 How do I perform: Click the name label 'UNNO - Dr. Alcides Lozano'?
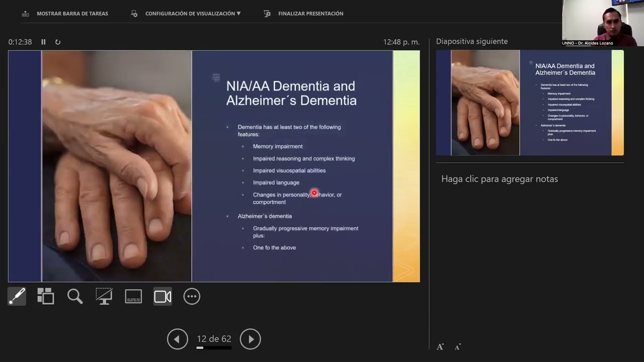click(588, 43)
